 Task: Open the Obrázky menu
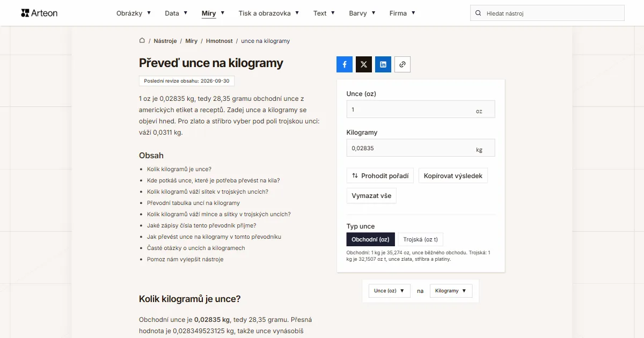(134, 13)
